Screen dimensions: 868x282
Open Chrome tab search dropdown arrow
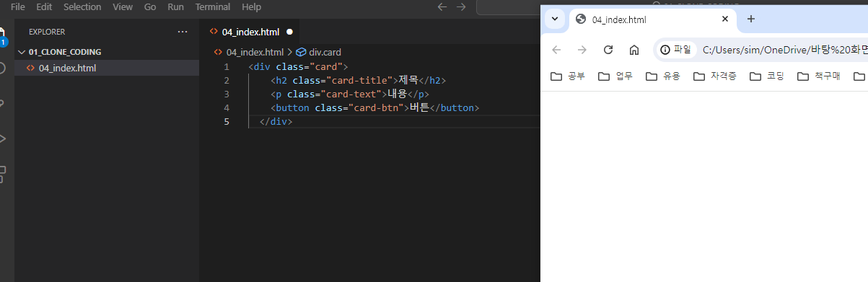pyautogui.click(x=554, y=19)
